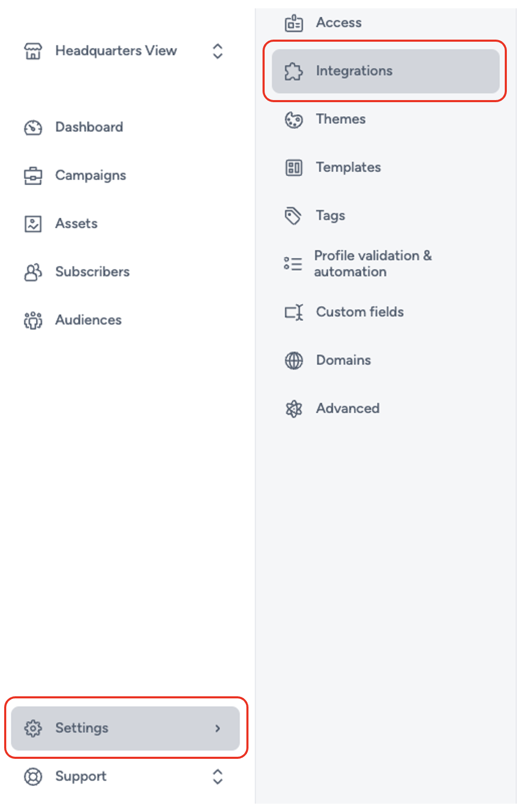This screenshot has height=812, width=523.
Task: Click the Campaigns briefcase icon
Action: (33, 176)
